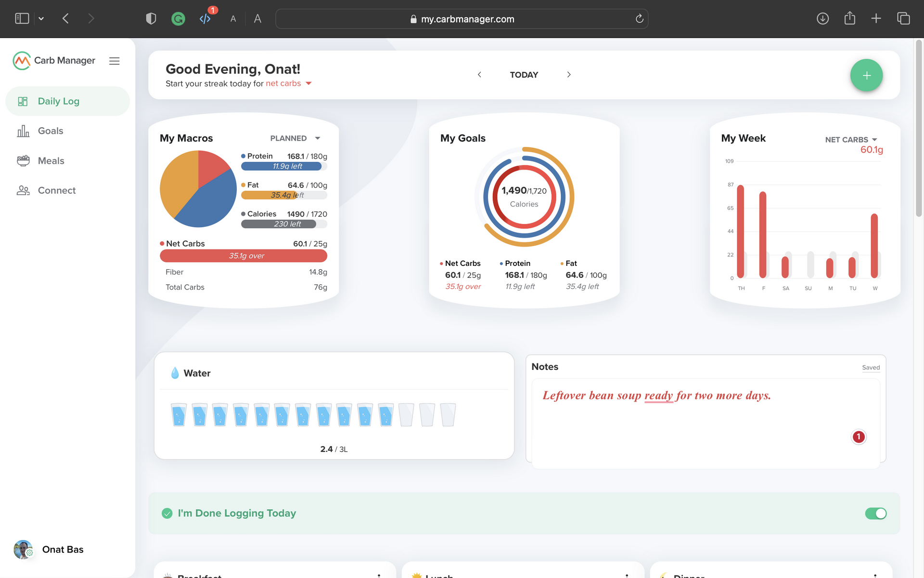Open the Safari downloads icon
The width and height of the screenshot is (924, 578).
[823, 19]
